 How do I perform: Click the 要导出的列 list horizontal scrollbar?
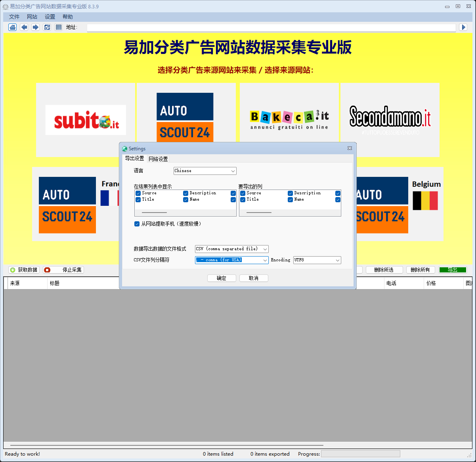coord(259,213)
